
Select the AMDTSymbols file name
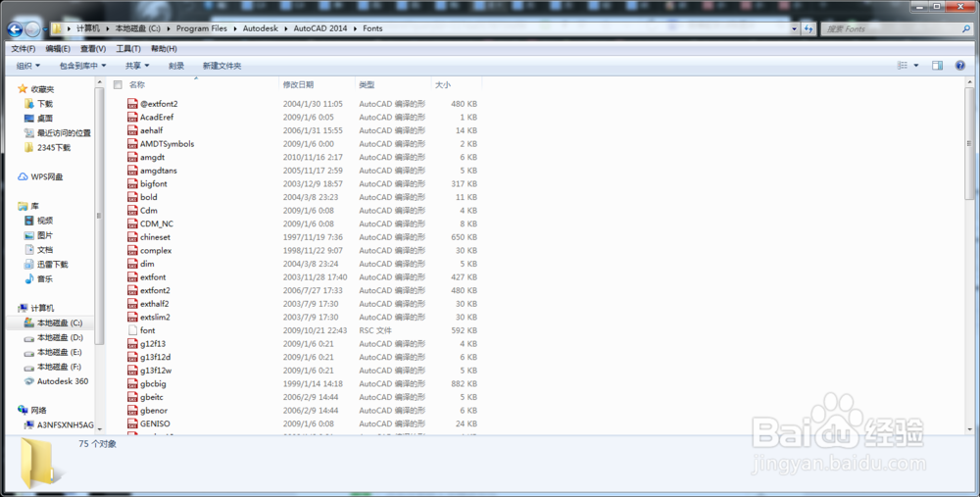167,144
